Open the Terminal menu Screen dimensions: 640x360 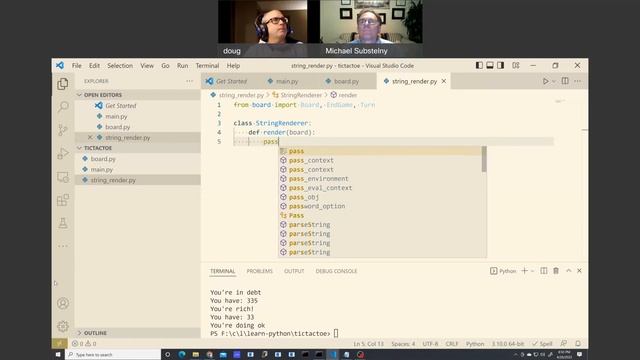click(207, 65)
